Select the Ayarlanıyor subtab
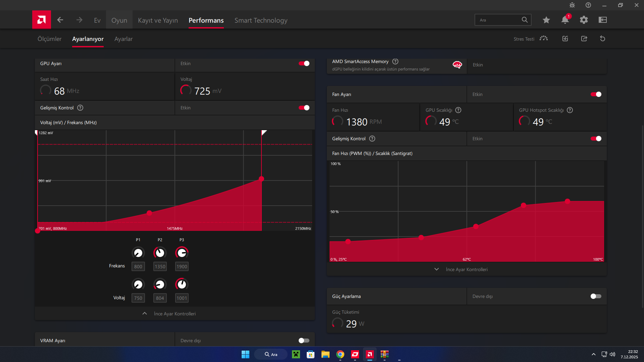Screen dimensions: 644x362 pos(88,39)
